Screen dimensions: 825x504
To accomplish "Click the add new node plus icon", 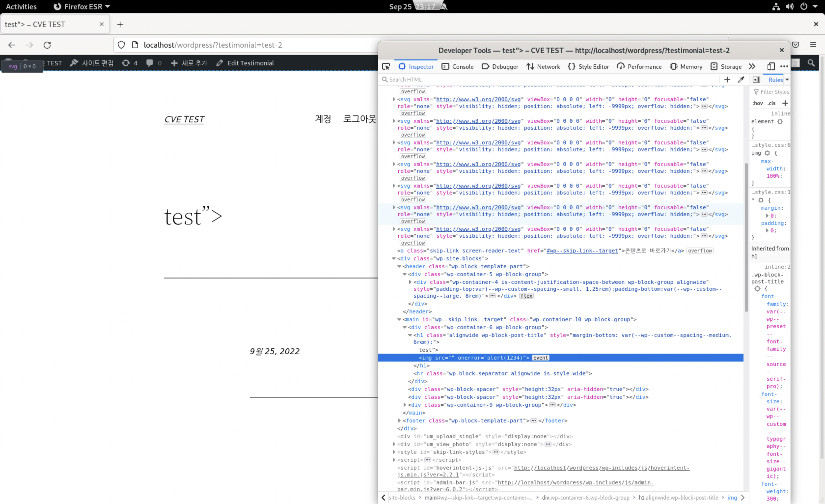I will click(x=727, y=80).
